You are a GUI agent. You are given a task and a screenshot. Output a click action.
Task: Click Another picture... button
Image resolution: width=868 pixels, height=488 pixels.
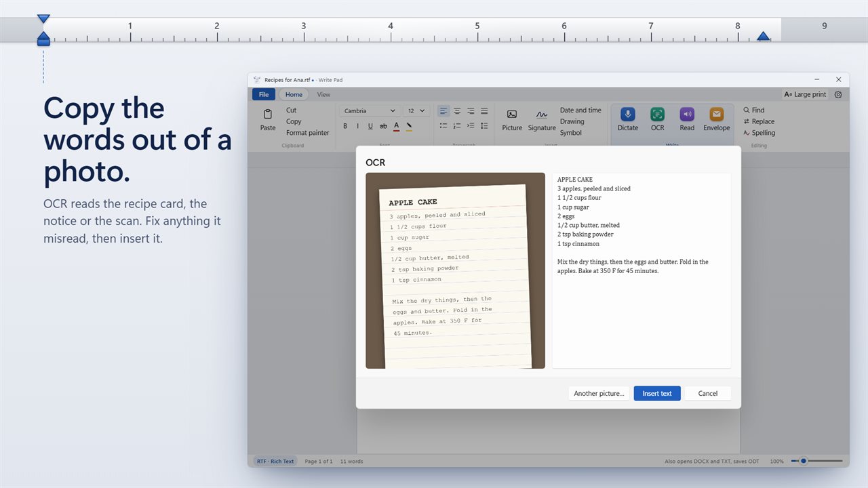pyautogui.click(x=599, y=393)
